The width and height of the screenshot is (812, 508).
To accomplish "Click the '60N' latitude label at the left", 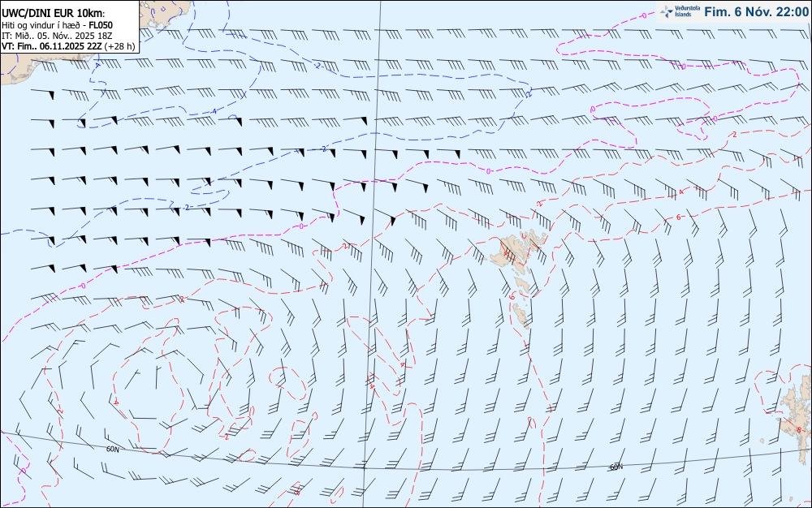I will (x=112, y=450).
